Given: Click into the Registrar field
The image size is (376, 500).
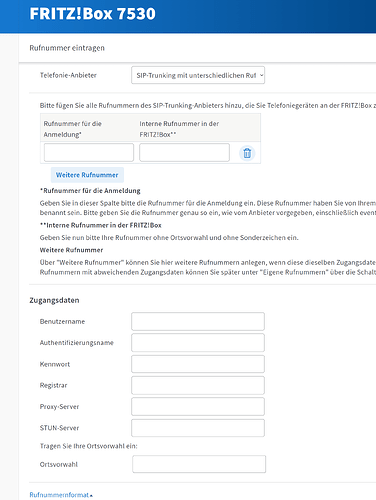Looking at the screenshot, I should (x=198, y=385).
